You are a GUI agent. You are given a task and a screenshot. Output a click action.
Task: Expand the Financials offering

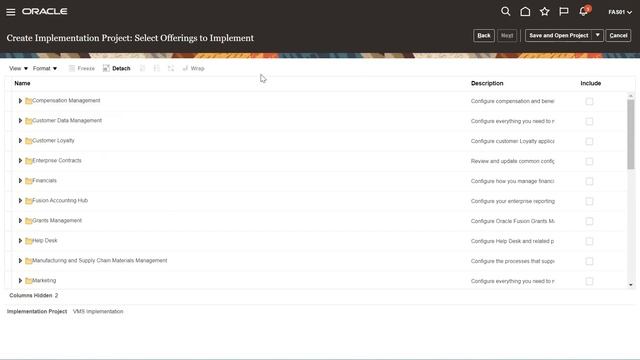20,181
